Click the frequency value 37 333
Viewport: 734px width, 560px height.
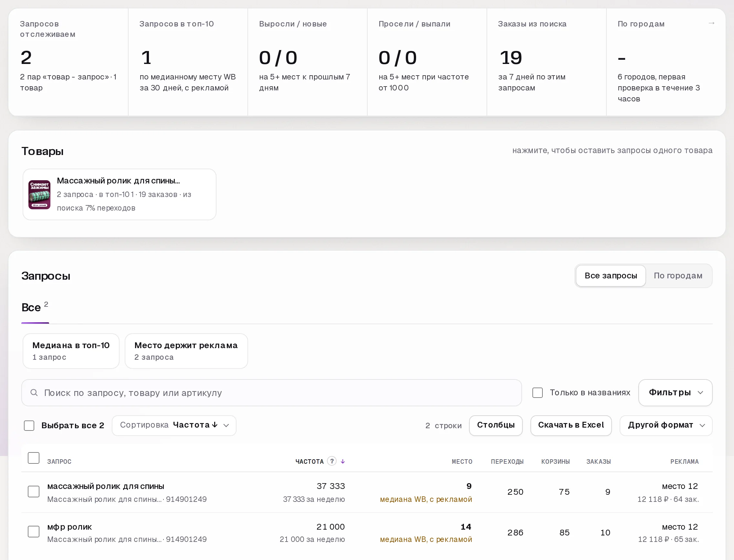330,486
